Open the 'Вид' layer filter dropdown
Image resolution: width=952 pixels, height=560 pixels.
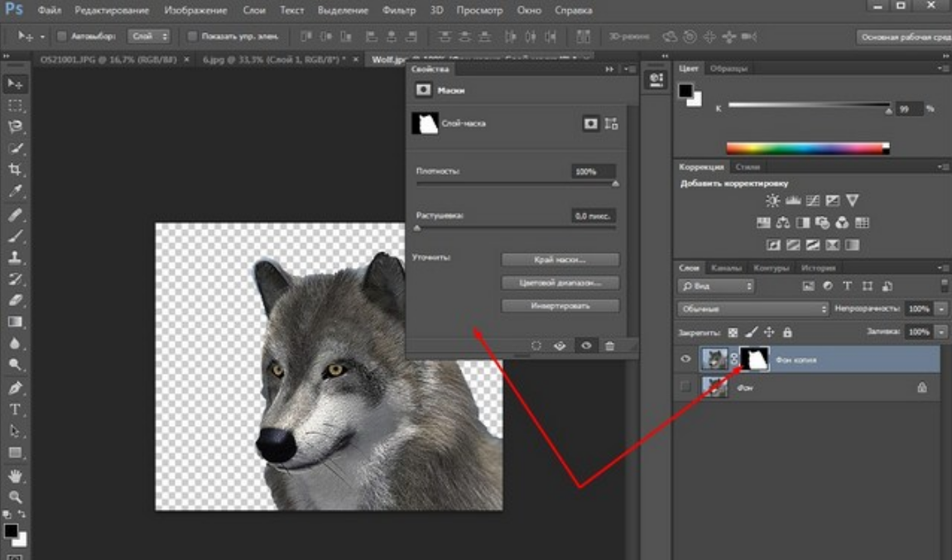[716, 286]
